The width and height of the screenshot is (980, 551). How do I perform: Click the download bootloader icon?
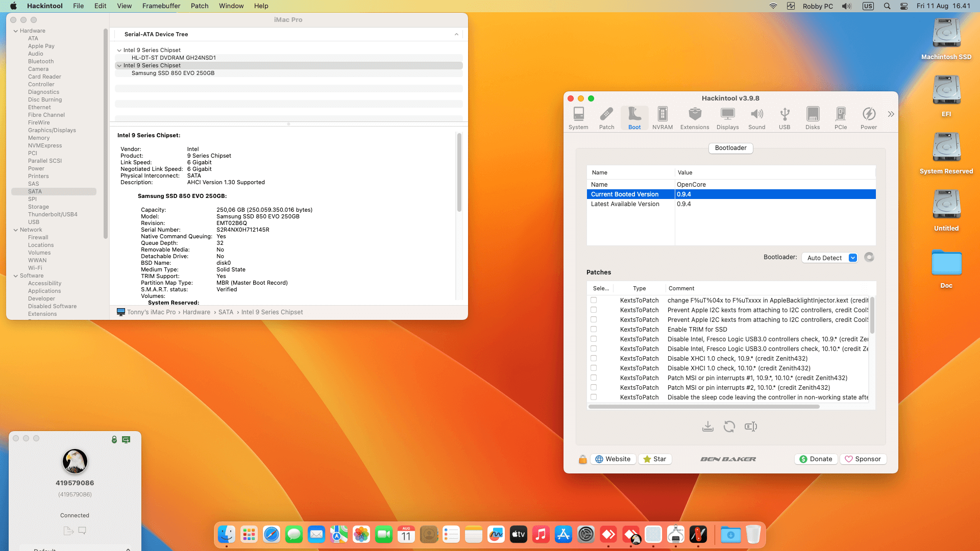point(707,427)
